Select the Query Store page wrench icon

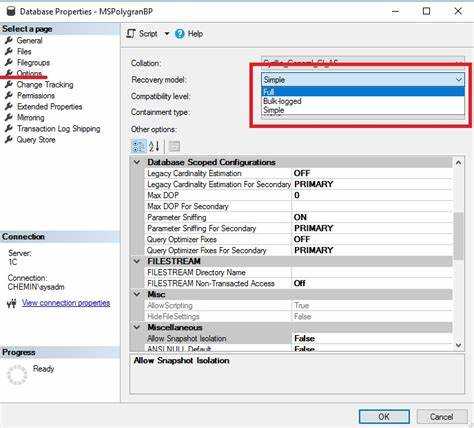click(9, 139)
